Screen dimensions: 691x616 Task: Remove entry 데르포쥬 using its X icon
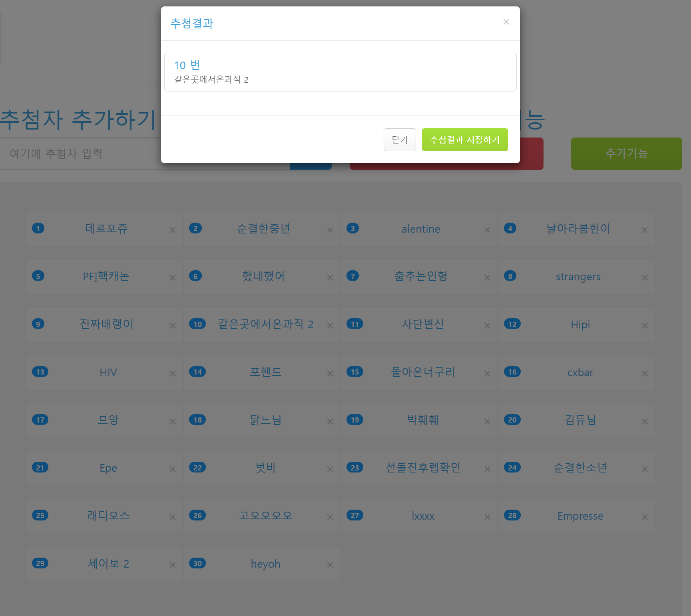click(173, 230)
